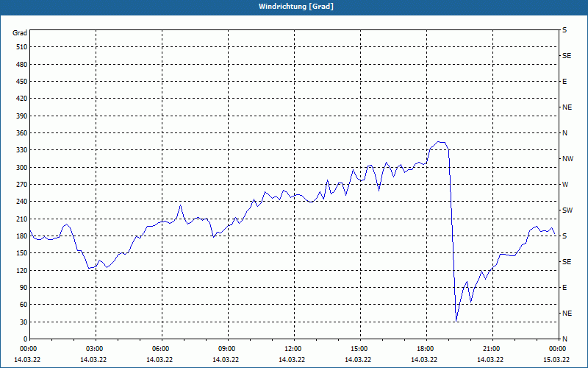Click the E compass label at the 90 gridline
588x368 pixels.
click(564, 288)
